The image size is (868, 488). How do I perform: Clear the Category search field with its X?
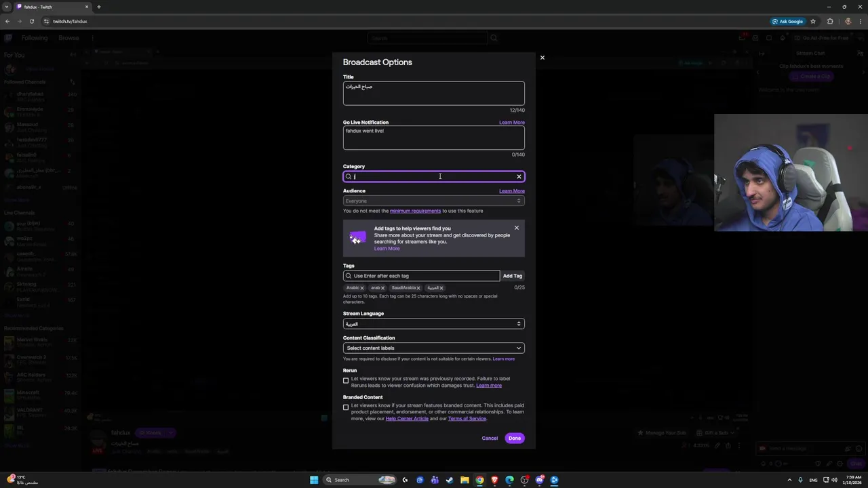pos(519,177)
